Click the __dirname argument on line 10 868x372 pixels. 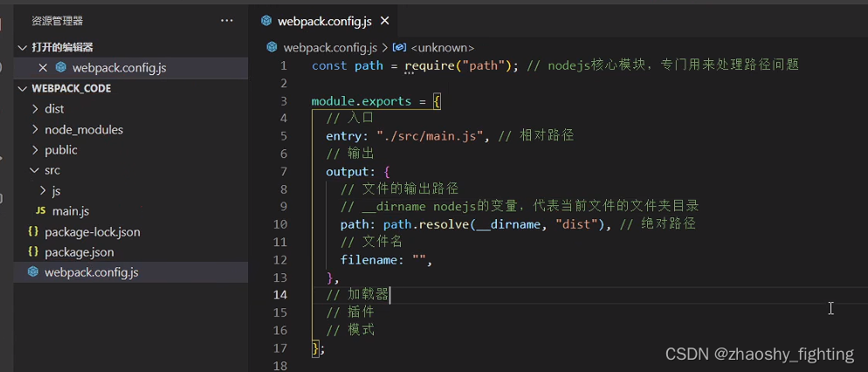point(508,224)
